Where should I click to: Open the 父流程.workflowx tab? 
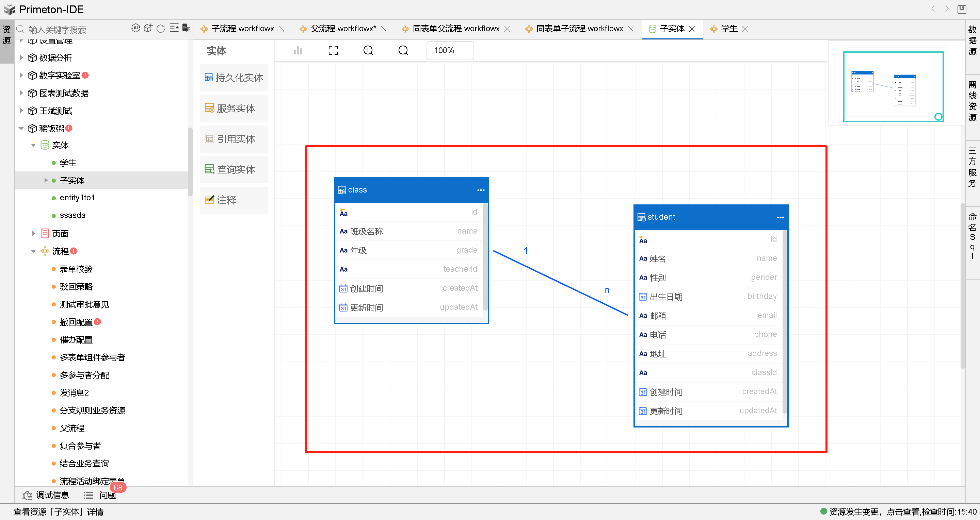tap(343, 29)
